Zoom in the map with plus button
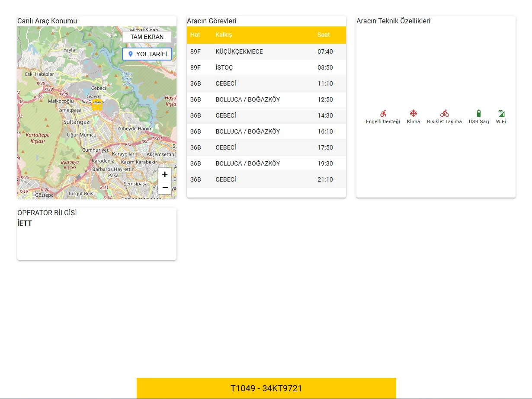 tap(165, 175)
